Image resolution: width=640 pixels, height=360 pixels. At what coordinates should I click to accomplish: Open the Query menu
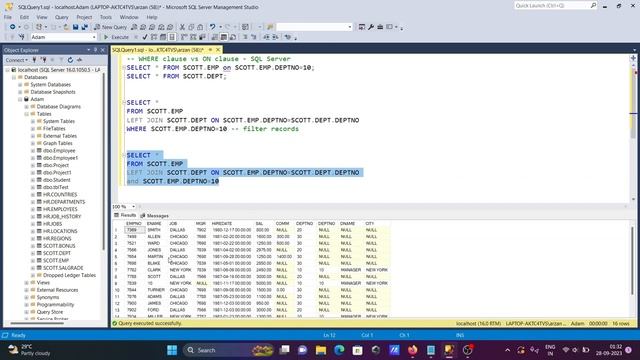click(x=62, y=17)
